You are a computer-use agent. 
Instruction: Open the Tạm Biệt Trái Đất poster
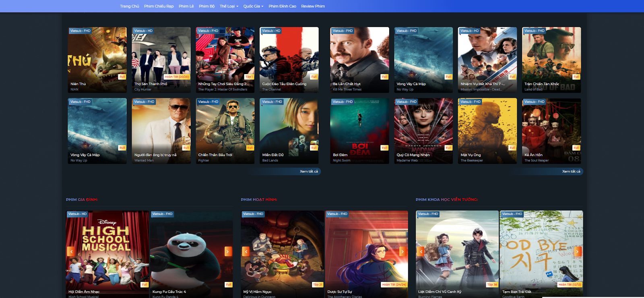541,254
